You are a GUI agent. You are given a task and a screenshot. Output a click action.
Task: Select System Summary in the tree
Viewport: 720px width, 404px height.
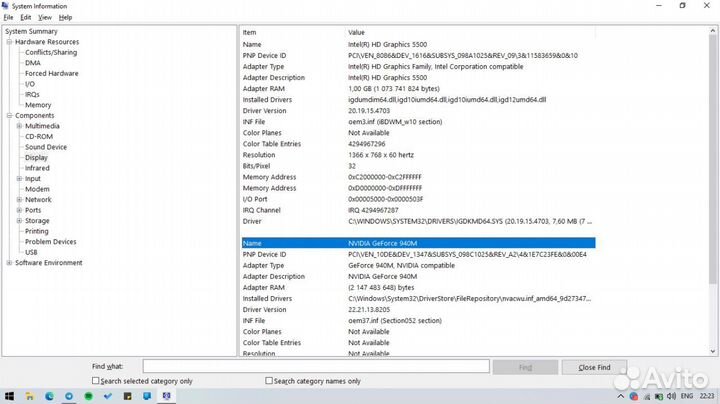pos(31,31)
